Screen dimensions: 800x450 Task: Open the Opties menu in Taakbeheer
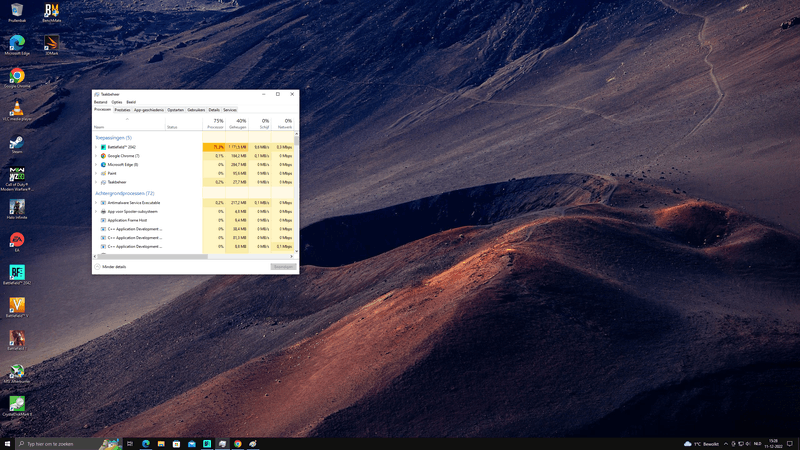tap(117, 102)
